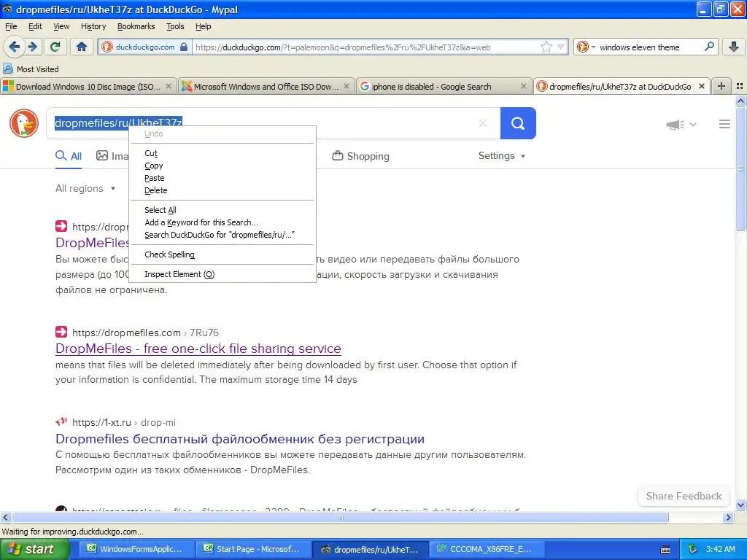This screenshot has height=560, width=747.
Task: Close the dropmefiles DuckDuckGo tab
Action: [x=701, y=86]
